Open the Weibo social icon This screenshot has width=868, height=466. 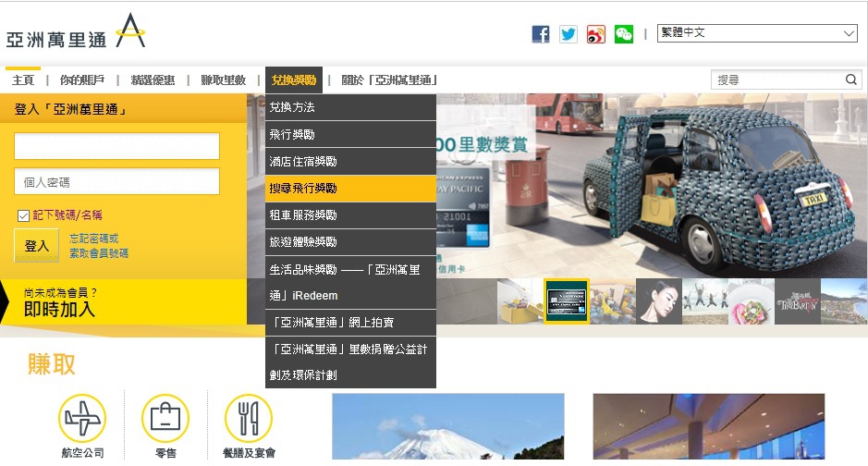(x=596, y=34)
